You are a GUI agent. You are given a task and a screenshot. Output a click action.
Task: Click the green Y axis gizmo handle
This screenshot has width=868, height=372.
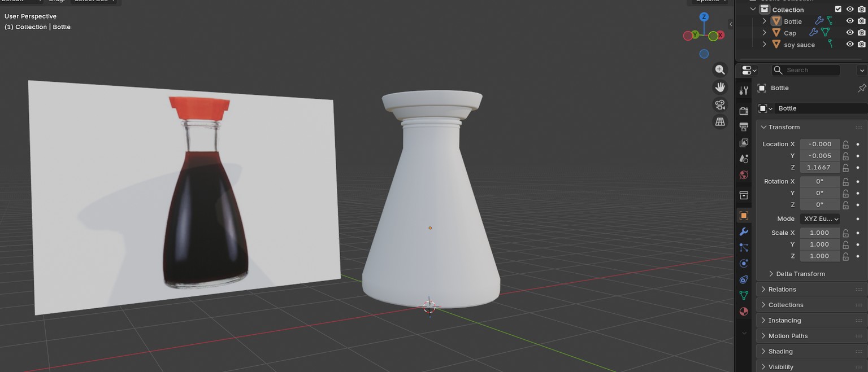point(695,35)
